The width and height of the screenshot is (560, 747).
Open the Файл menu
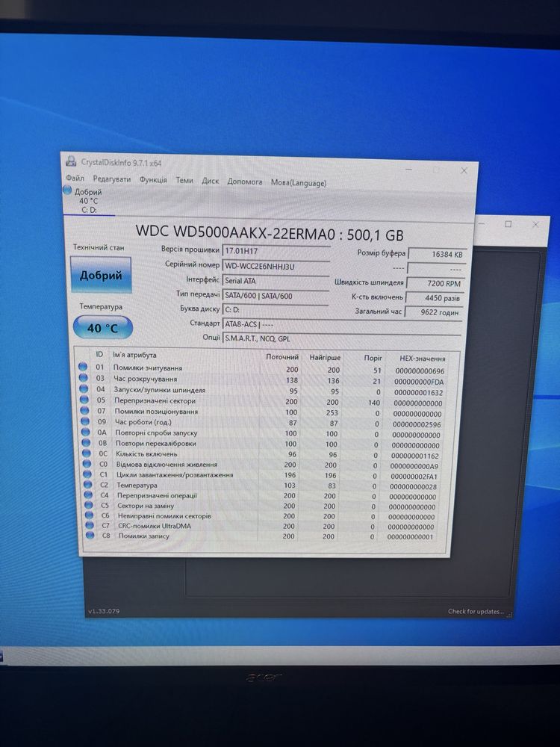tap(75, 179)
